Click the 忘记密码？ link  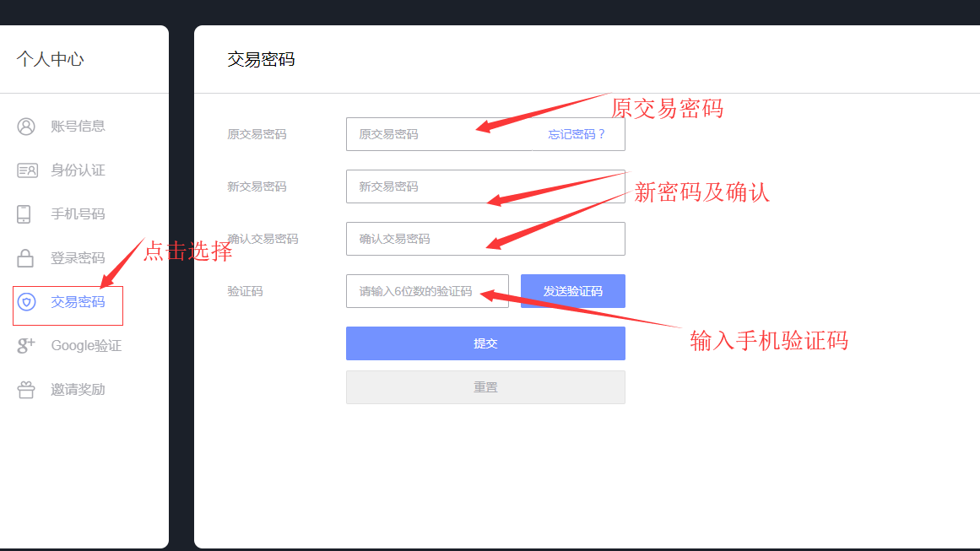pyautogui.click(x=577, y=134)
